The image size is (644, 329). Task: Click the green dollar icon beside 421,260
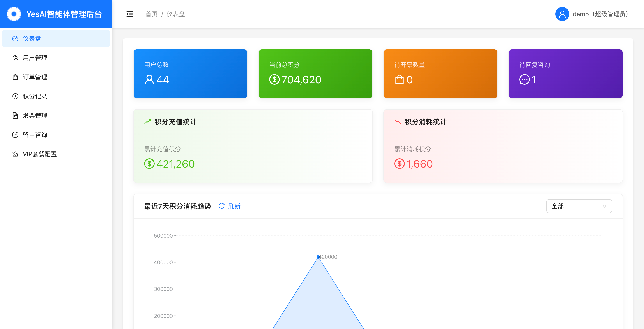point(149,164)
